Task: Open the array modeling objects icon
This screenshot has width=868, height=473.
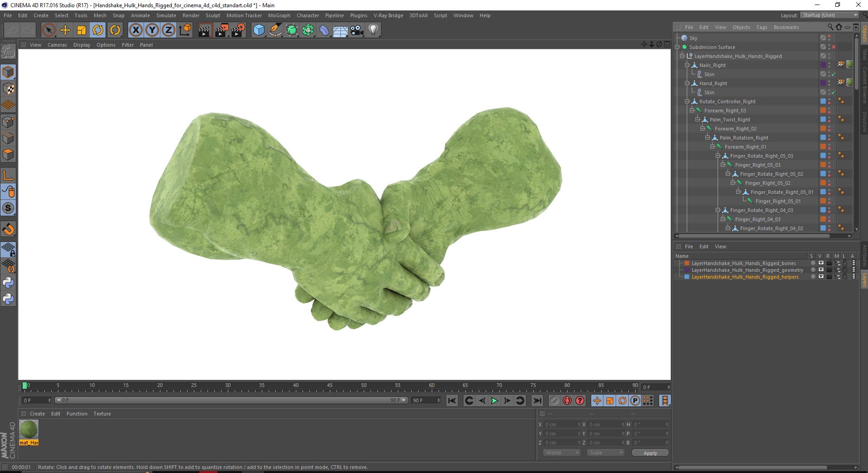Action: 309,30
